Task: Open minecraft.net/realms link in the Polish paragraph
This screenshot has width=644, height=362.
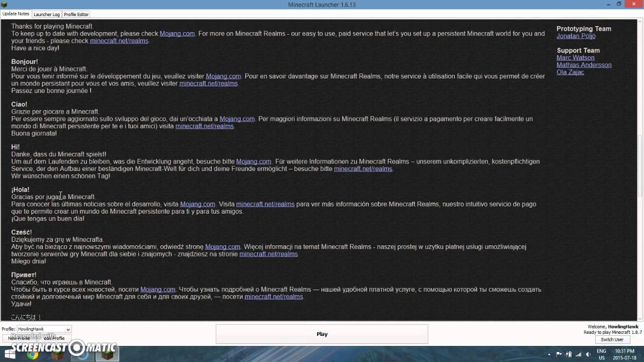Action: pyautogui.click(x=269, y=254)
